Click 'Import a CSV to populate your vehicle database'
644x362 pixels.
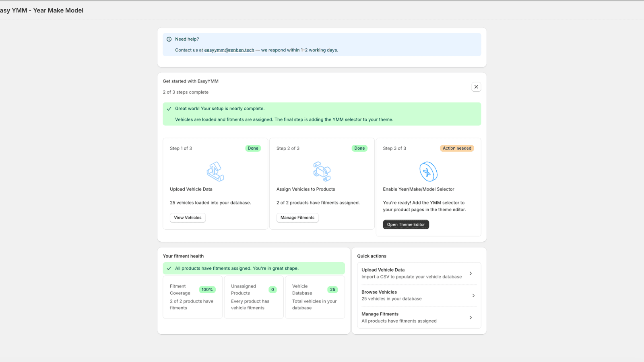coord(411,277)
